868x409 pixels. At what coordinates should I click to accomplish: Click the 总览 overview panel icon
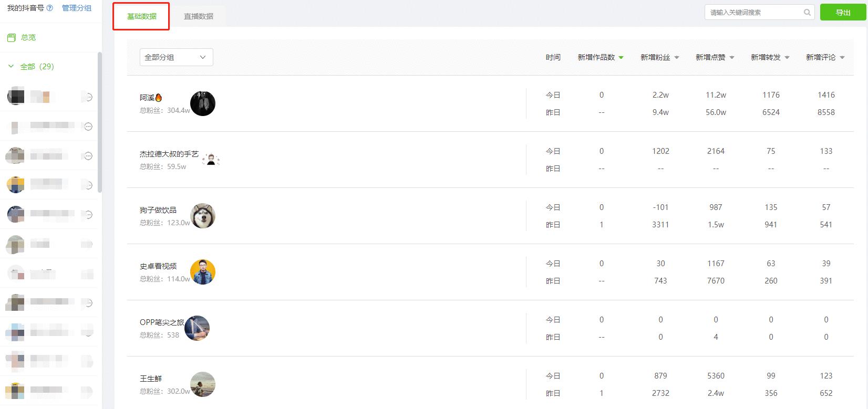pos(11,38)
